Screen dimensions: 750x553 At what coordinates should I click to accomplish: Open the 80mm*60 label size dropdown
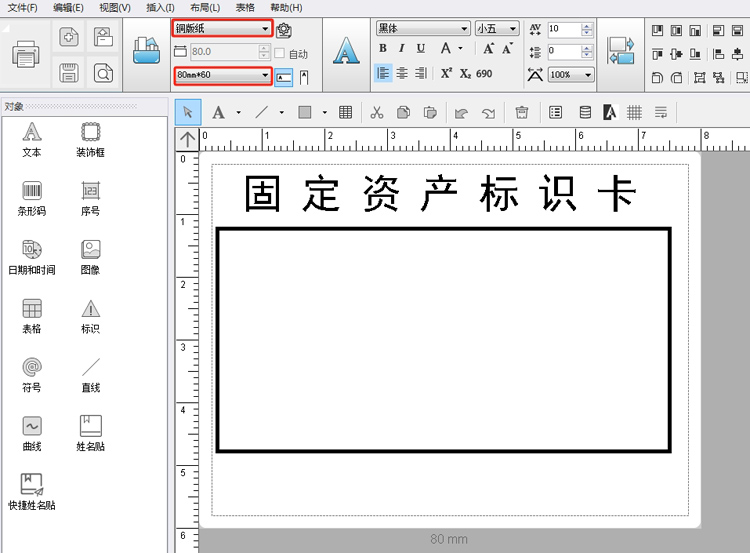click(x=222, y=76)
